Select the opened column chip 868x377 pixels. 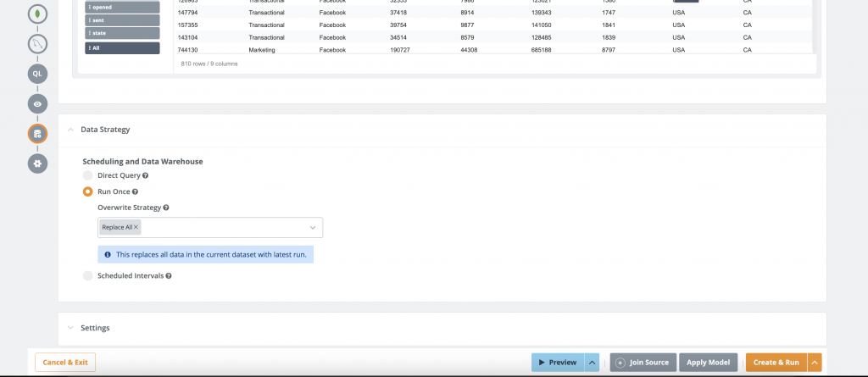122,7
